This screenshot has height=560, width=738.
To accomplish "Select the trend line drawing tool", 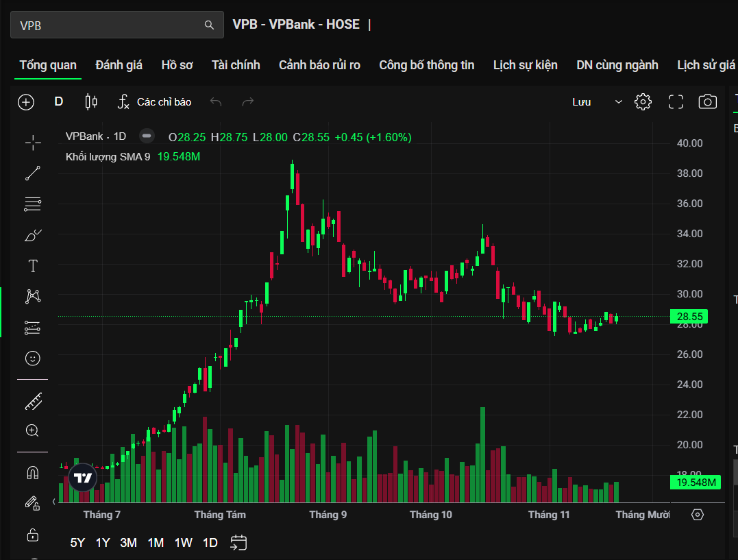I will 33,173.
